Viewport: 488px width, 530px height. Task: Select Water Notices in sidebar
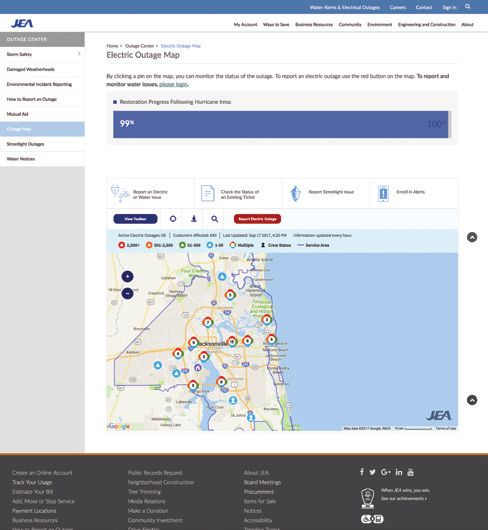click(x=42, y=159)
